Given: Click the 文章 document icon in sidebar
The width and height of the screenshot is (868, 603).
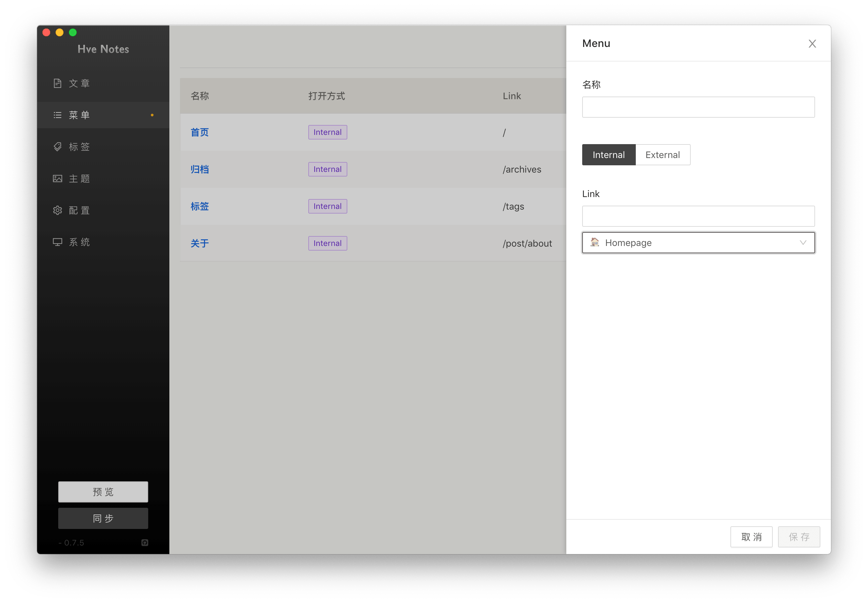Looking at the screenshot, I should coord(58,83).
